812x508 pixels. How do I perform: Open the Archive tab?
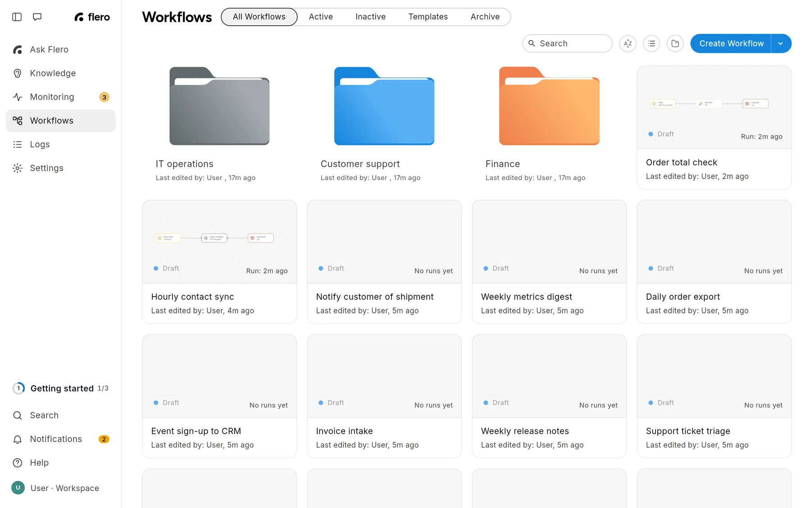coord(485,17)
